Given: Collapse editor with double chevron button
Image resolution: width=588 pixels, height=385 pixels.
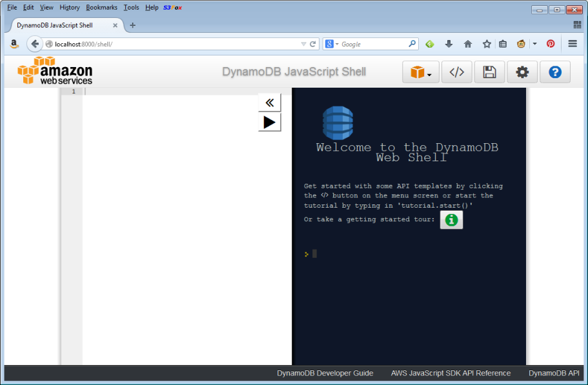Looking at the screenshot, I should pyautogui.click(x=269, y=103).
